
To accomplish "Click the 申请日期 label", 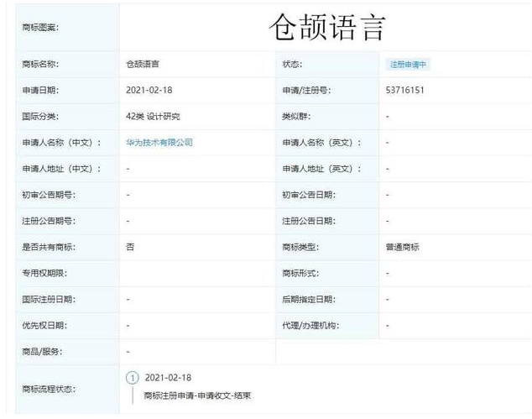I will point(40,90).
